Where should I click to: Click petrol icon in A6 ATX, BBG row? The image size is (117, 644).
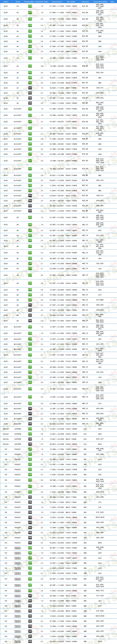pyautogui.click(x=30, y=300)
